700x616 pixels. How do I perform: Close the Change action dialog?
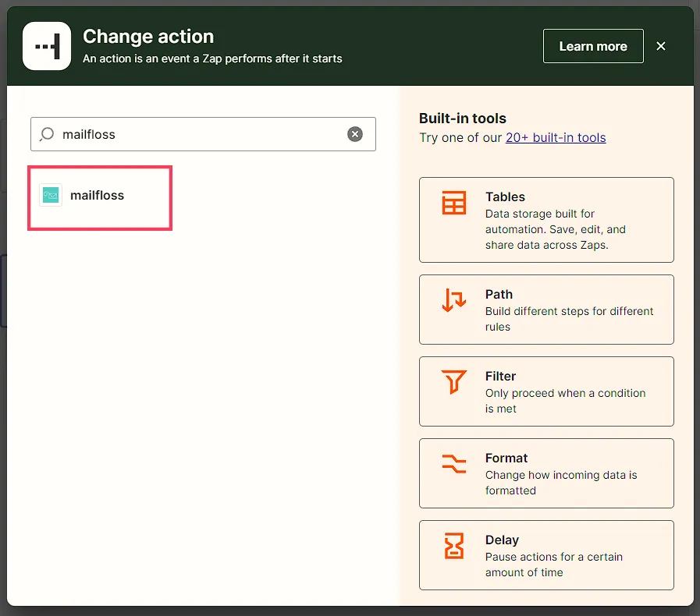tap(661, 46)
